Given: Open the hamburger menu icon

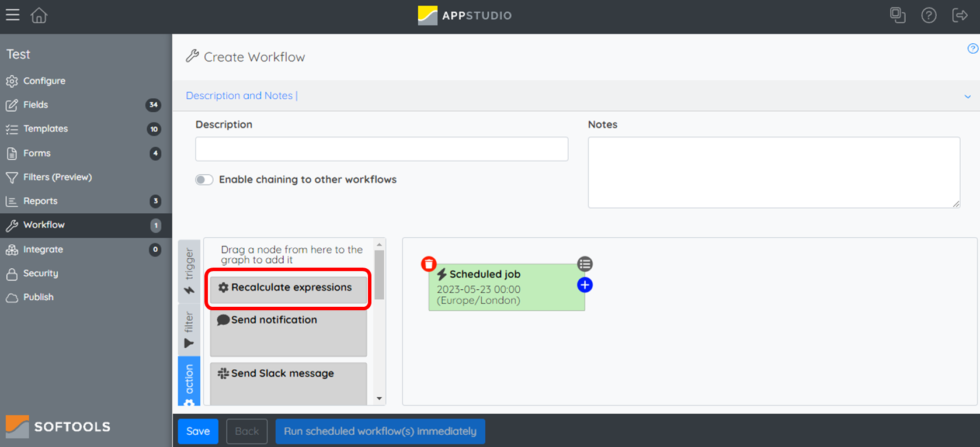Looking at the screenshot, I should click(12, 15).
